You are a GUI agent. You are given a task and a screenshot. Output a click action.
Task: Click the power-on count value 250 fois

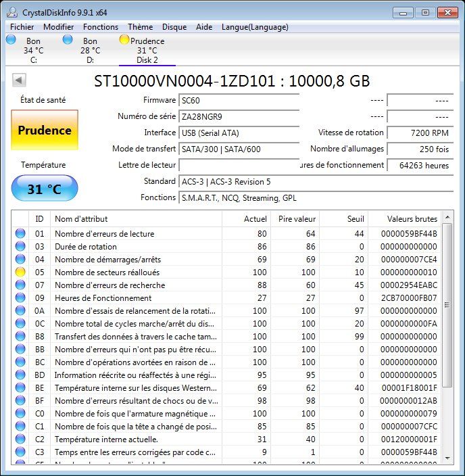pyautogui.click(x=420, y=149)
